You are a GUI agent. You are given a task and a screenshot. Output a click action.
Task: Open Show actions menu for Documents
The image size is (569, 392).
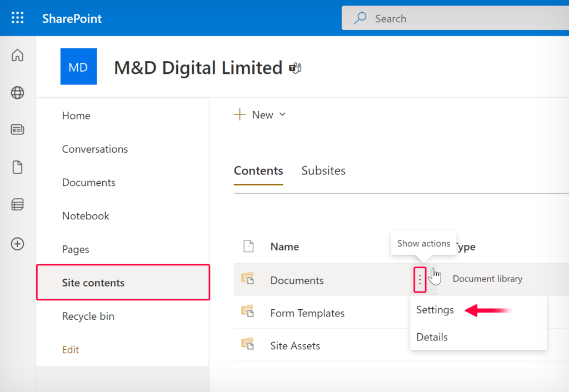[420, 280]
